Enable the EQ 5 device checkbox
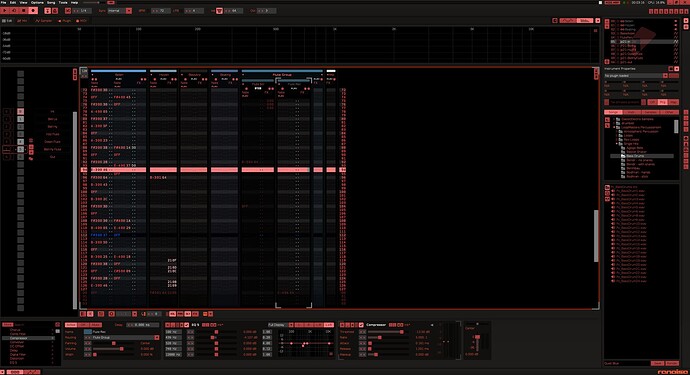690x375 pixels. (187, 325)
